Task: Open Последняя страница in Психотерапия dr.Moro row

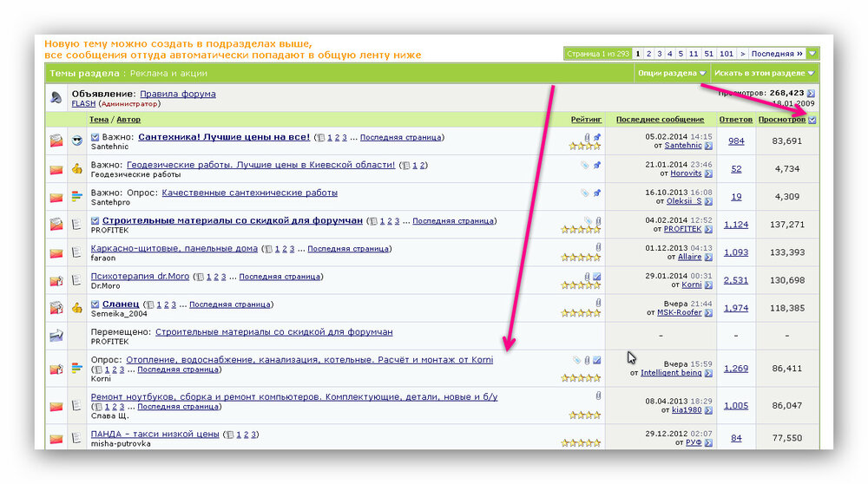Action: [279, 277]
